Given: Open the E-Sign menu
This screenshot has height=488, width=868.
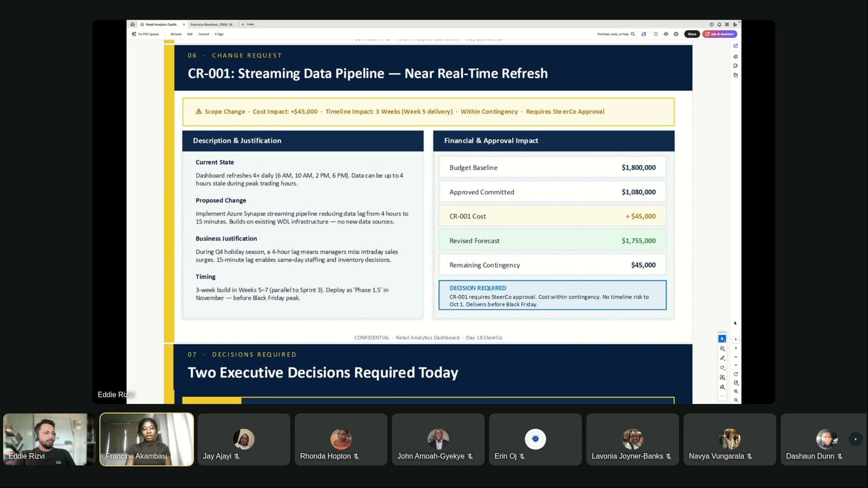Looking at the screenshot, I should [219, 34].
